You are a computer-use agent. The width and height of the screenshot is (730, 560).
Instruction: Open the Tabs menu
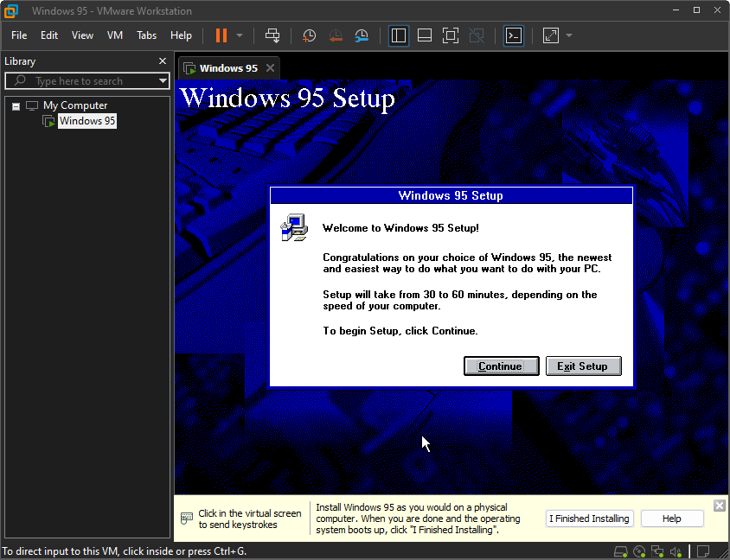coord(147,35)
